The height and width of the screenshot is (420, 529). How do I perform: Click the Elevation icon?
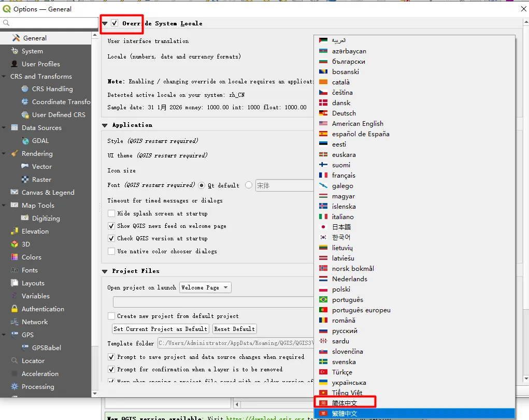pyautogui.click(x=15, y=231)
